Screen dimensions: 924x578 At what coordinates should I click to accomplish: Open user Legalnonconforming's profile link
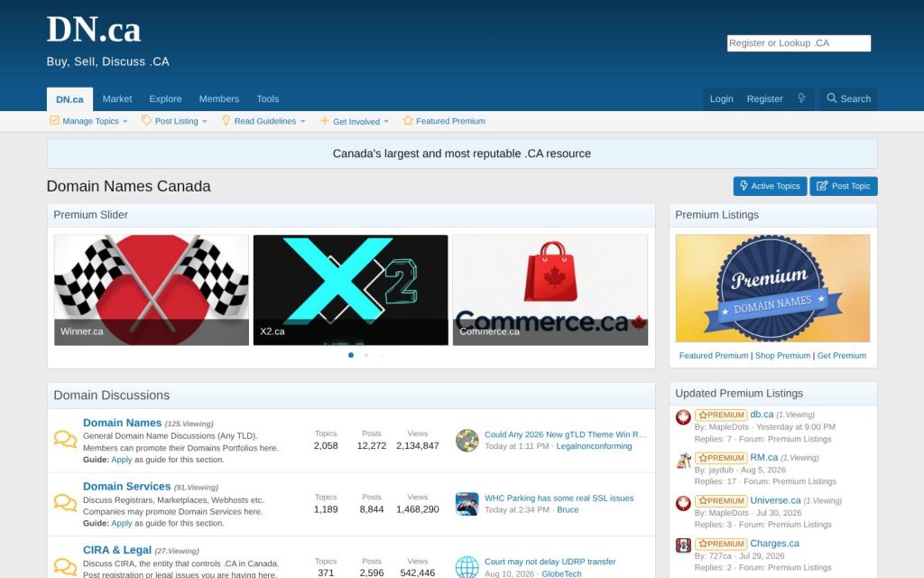point(594,446)
